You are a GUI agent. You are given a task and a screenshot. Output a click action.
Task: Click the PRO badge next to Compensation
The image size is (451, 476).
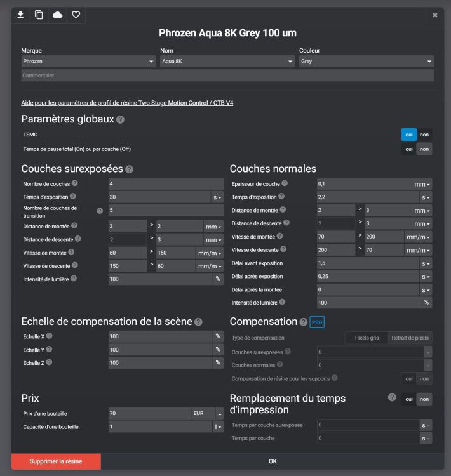point(317,322)
